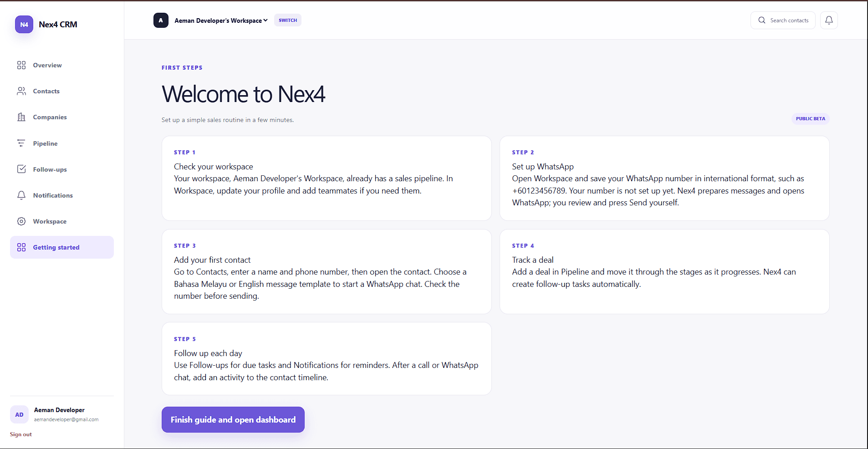Click 'Set up a simple sales routine' subtitle

pyautogui.click(x=228, y=120)
